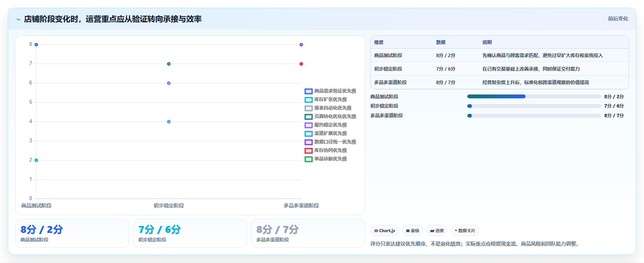Click the red point at value 7 for 多品多渠道阶段
644x263 pixels.
click(301, 64)
